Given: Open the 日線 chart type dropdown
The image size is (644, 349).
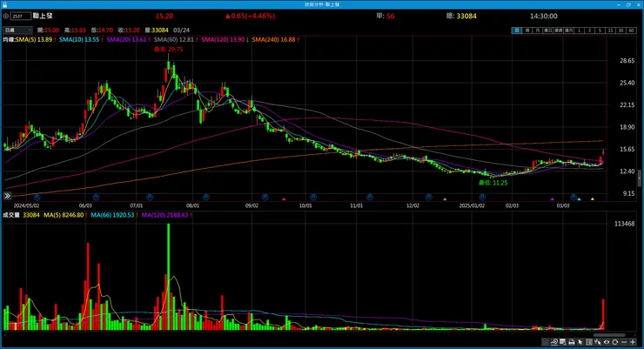Looking at the screenshot, I should pyautogui.click(x=17, y=30).
